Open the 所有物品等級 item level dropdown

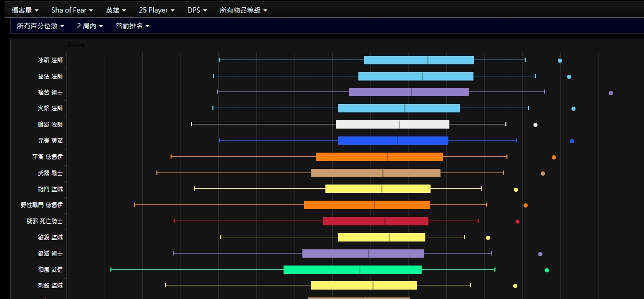(243, 10)
